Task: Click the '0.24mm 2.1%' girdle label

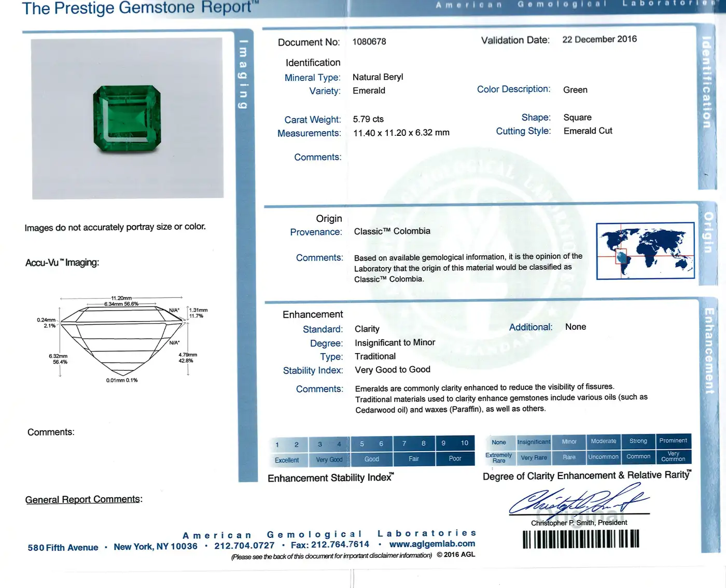Action: coord(46,323)
